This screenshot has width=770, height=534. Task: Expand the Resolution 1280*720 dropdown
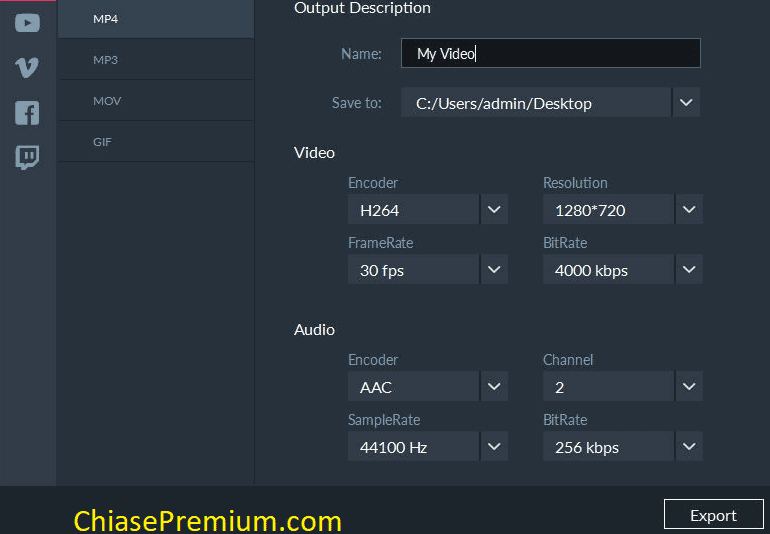tap(689, 210)
